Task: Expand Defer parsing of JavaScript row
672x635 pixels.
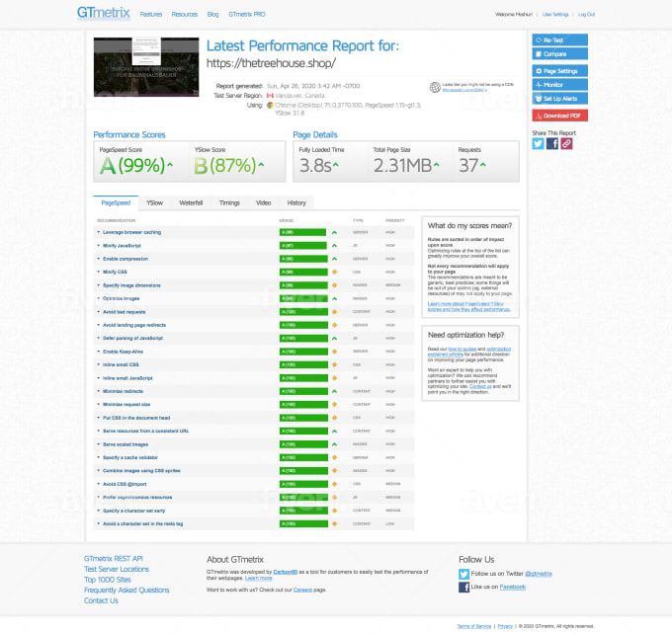Action: 132,339
